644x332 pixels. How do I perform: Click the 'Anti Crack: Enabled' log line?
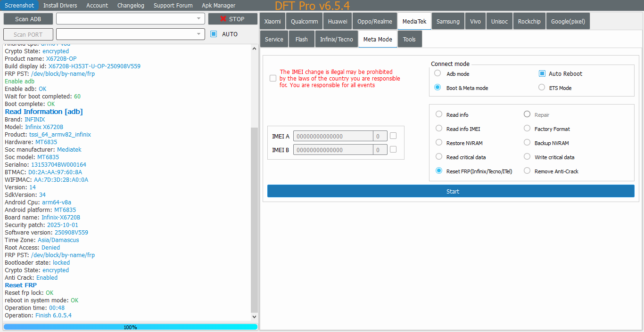(31, 278)
